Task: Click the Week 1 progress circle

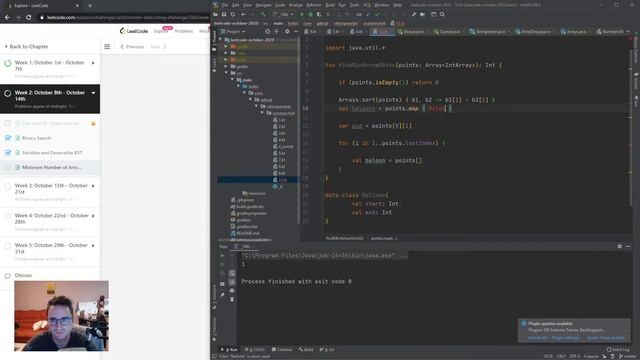Action: click(x=7, y=63)
